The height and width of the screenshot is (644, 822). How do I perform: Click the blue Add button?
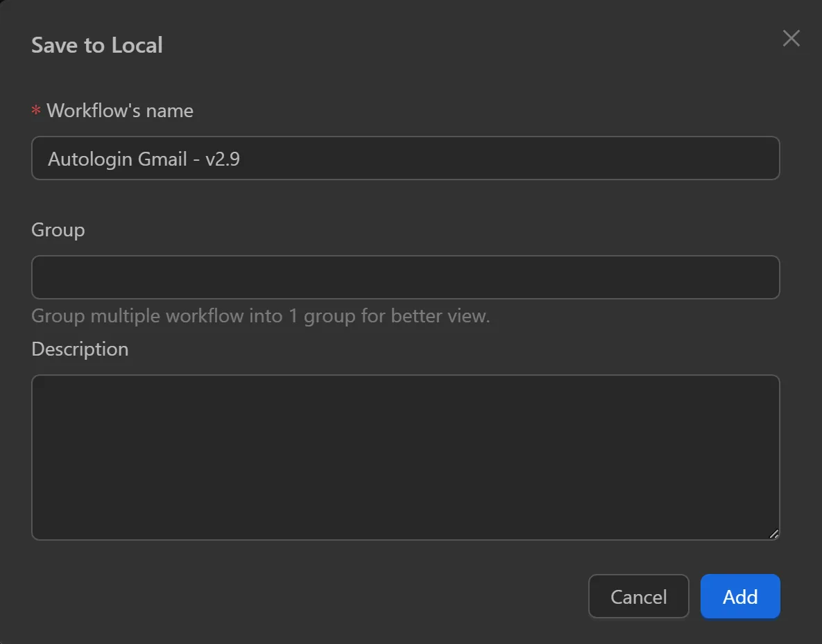pyautogui.click(x=739, y=596)
